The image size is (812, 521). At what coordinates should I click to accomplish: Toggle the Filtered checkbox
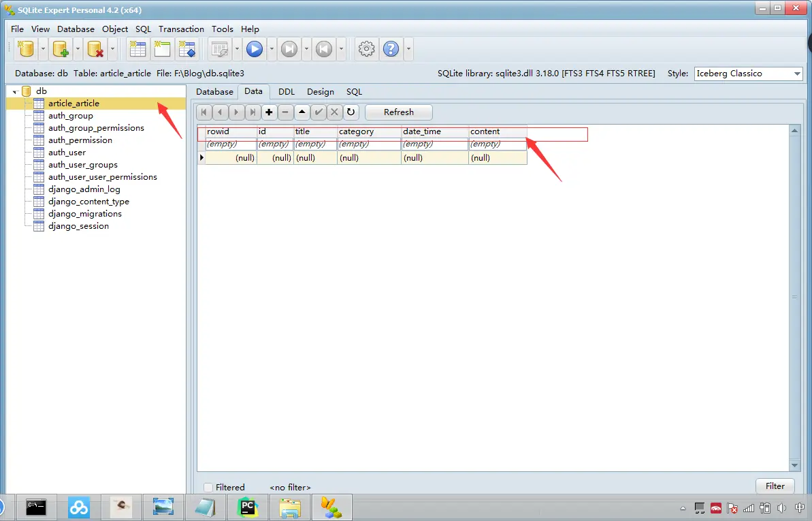coord(208,488)
